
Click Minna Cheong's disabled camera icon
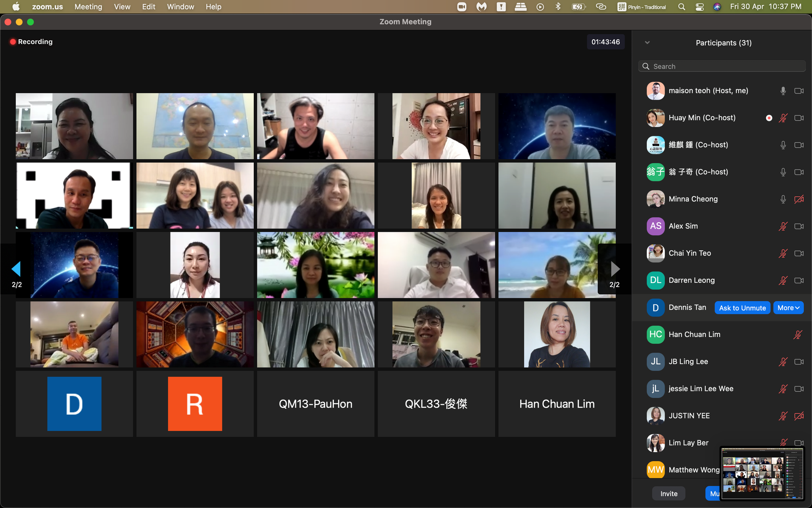coord(799,199)
